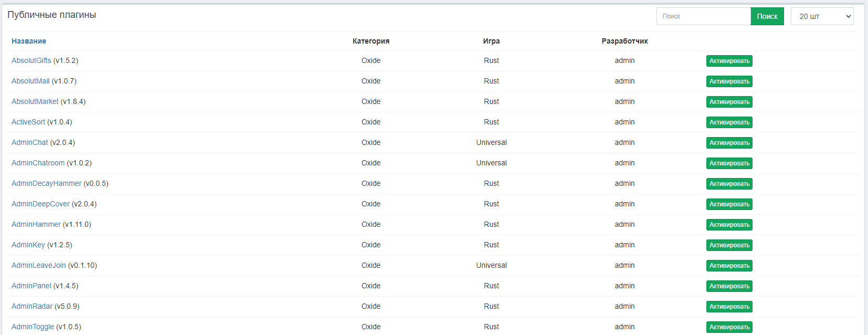Click the green Поиск search button

point(767,16)
